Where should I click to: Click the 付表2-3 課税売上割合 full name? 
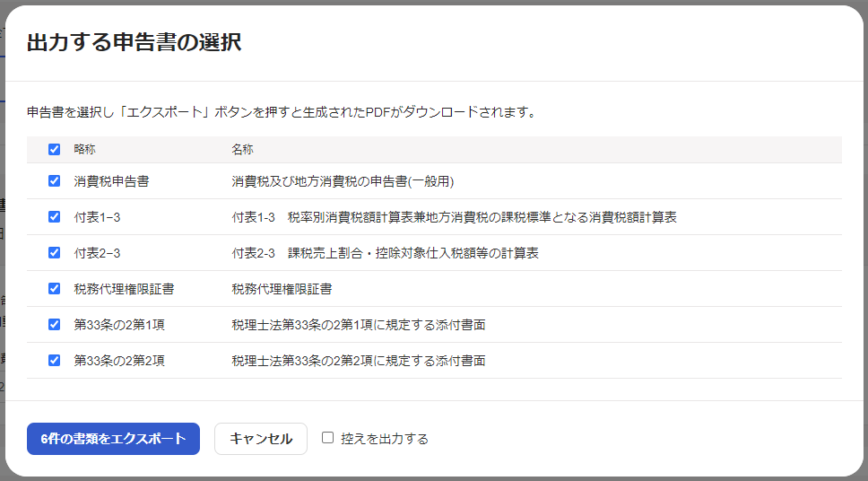385,253
